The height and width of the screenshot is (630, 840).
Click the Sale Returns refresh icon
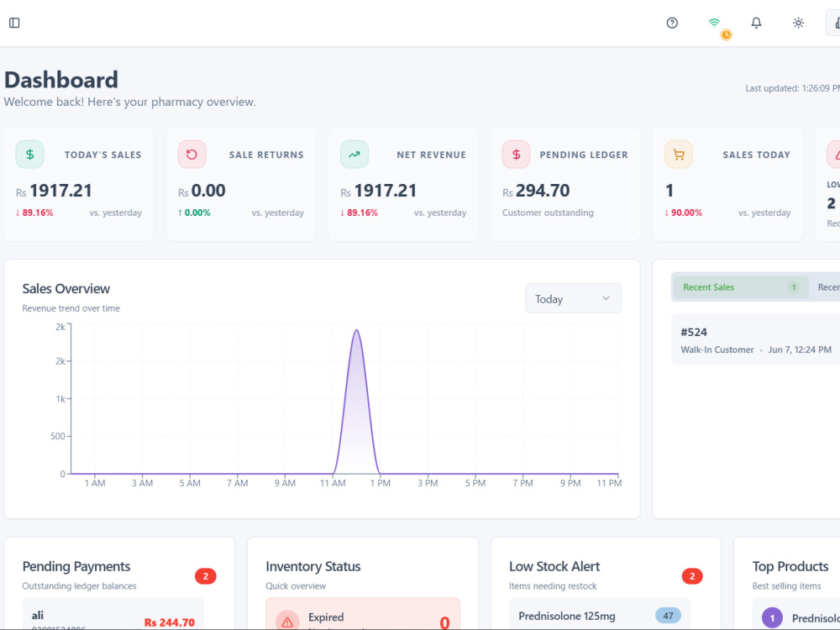click(x=192, y=155)
